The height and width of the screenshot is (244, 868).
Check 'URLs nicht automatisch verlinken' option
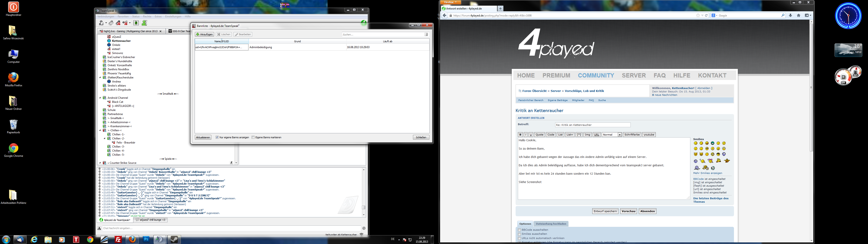point(519,238)
